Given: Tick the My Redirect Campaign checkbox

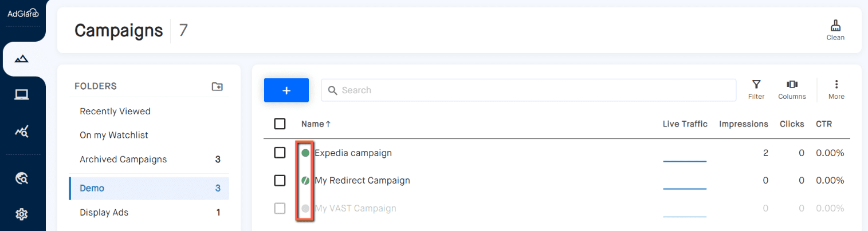Looking at the screenshot, I should 280,181.
